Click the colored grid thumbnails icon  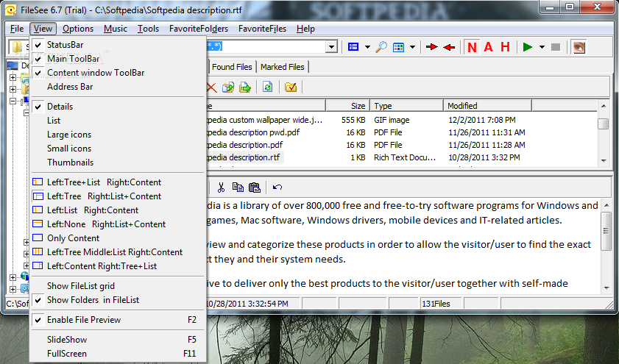398,47
